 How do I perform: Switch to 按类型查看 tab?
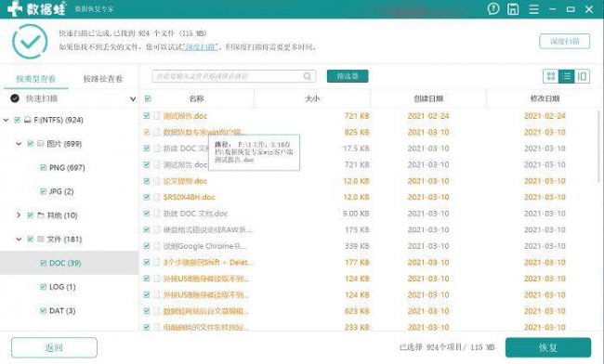pyautogui.click(x=36, y=79)
